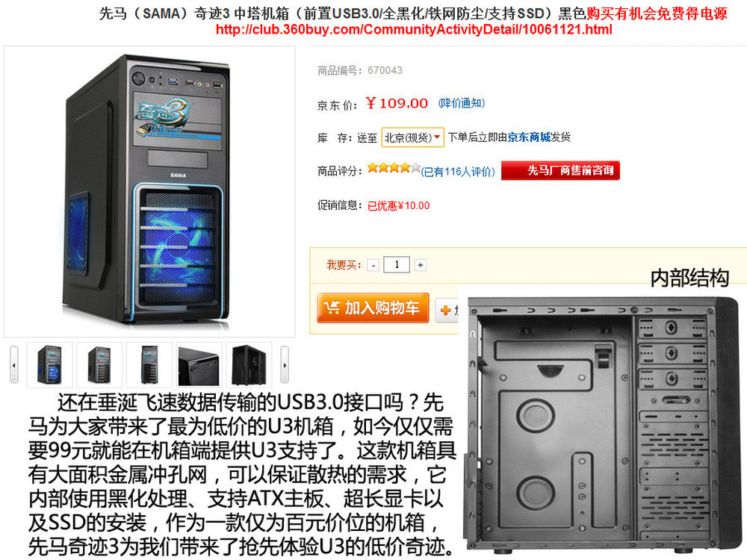Image resolution: width=747 pixels, height=560 pixels.
Task: Click the main product image
Action: point(149,191)
